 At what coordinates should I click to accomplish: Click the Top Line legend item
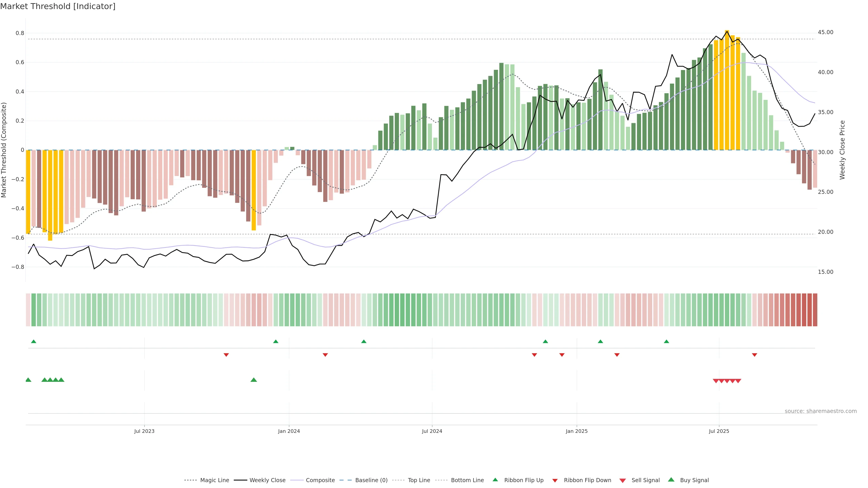pyautogui.click(x=419, y=480)
